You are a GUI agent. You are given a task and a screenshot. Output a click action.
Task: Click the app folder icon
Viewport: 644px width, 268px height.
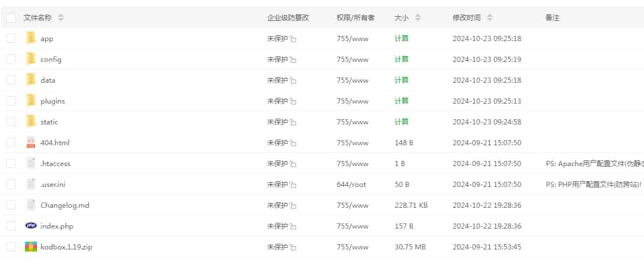pos(31,39)
